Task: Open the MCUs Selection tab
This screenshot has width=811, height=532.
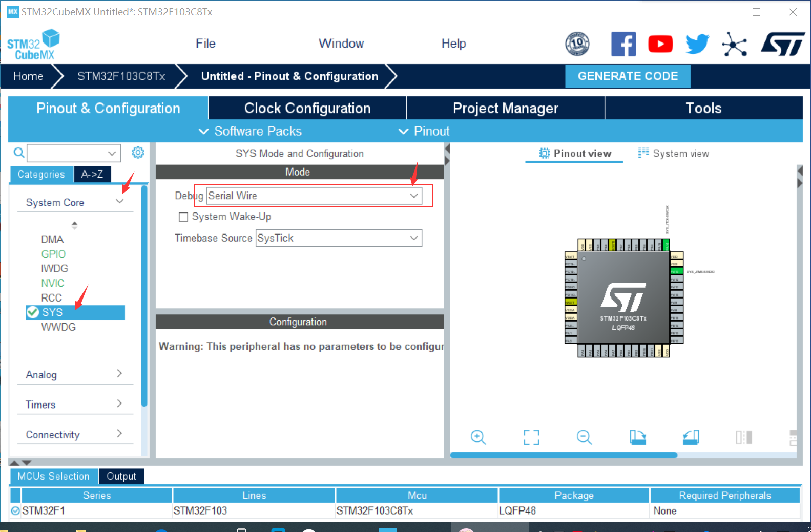Action: pyautogui.click(x=53, y=476)
